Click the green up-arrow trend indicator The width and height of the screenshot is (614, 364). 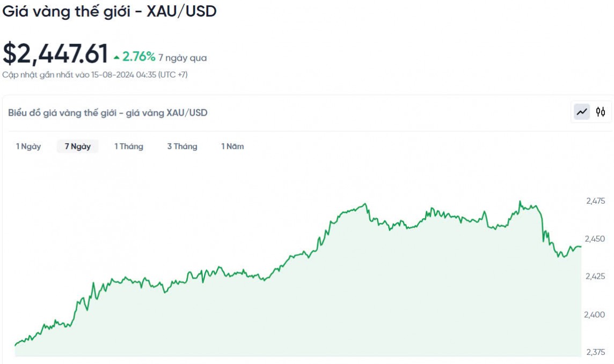pos(117,57)
